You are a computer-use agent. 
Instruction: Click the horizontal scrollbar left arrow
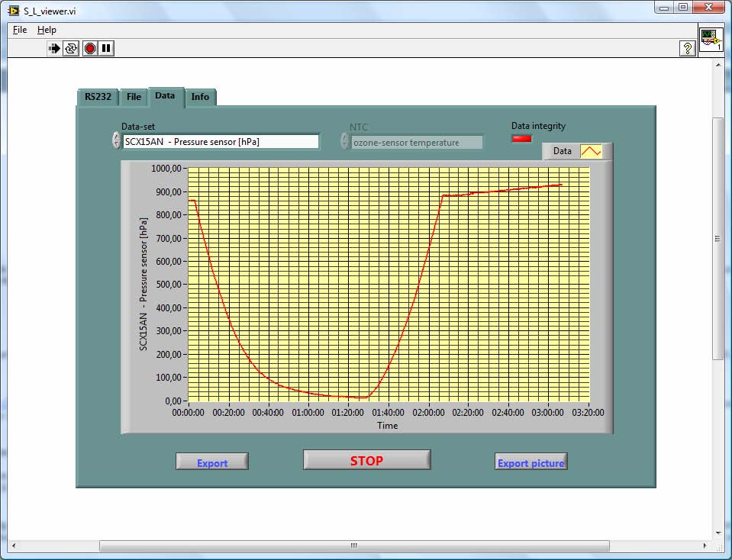14,546
